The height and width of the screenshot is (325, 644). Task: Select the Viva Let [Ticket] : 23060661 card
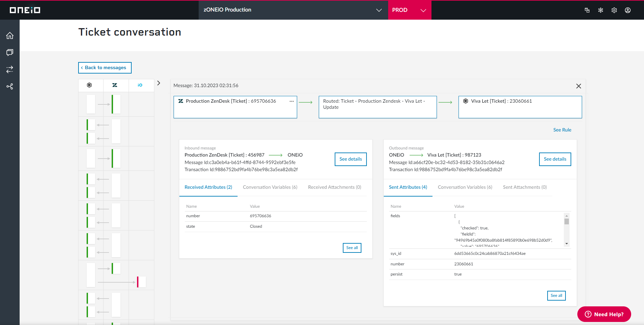520,107
